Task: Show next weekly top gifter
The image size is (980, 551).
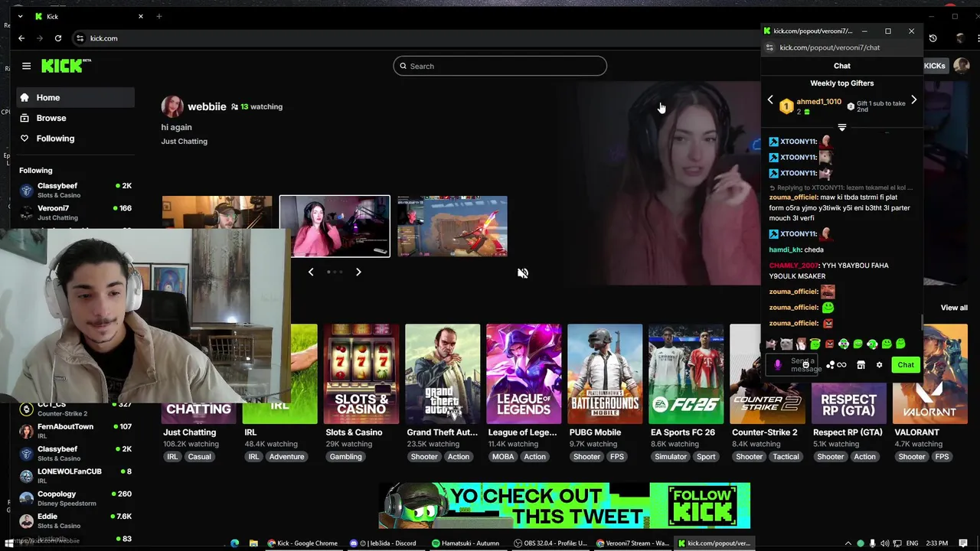Action: click(913, 100)
